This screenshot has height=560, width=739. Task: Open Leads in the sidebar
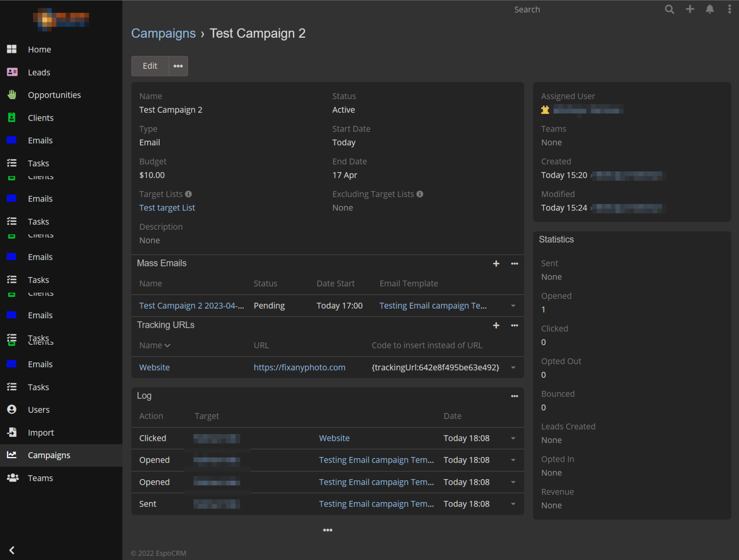click(39, 72)
